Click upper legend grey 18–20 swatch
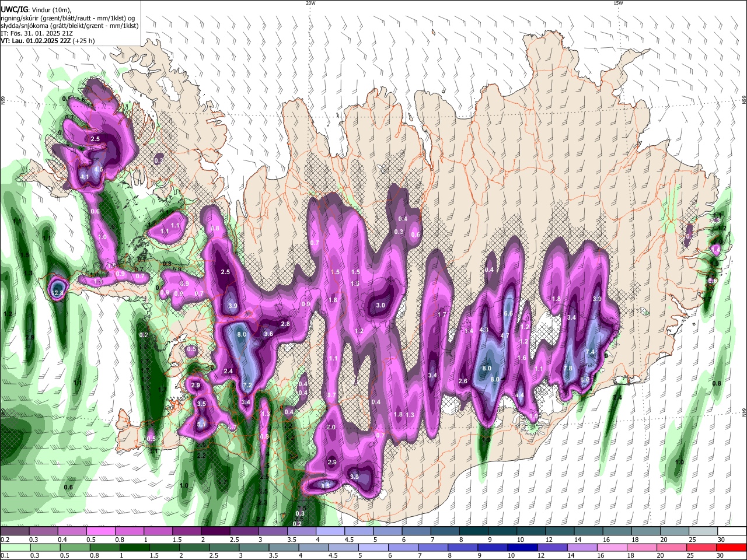The height and width of the screenshot is (560, 747). [646, 531]
